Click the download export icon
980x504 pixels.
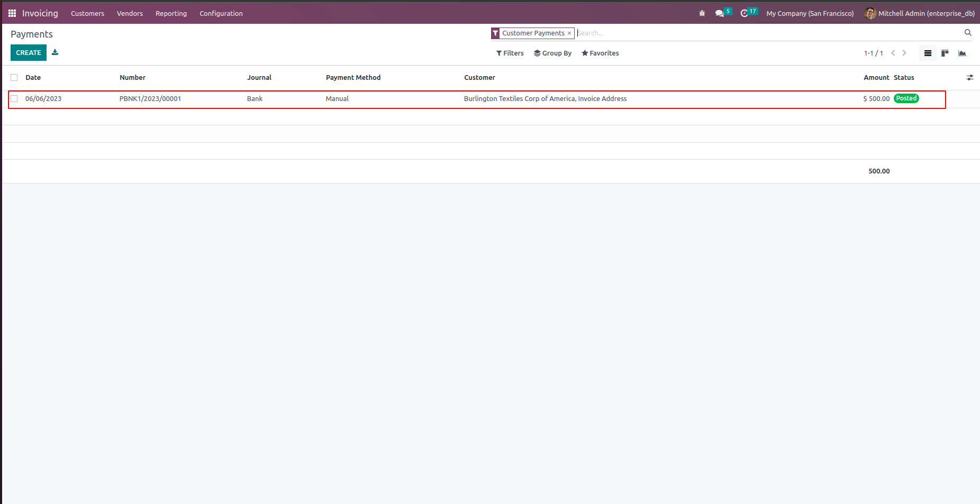tap(55, 52)
